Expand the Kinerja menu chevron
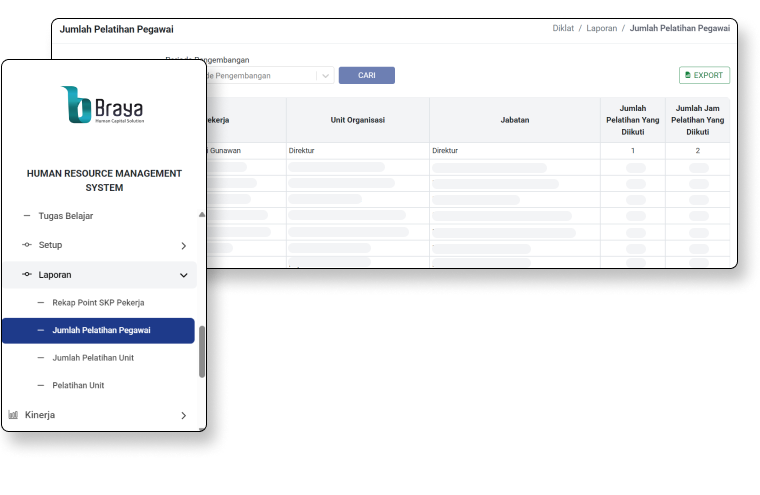This screenshot has width=760, height=495. point(183,415)
